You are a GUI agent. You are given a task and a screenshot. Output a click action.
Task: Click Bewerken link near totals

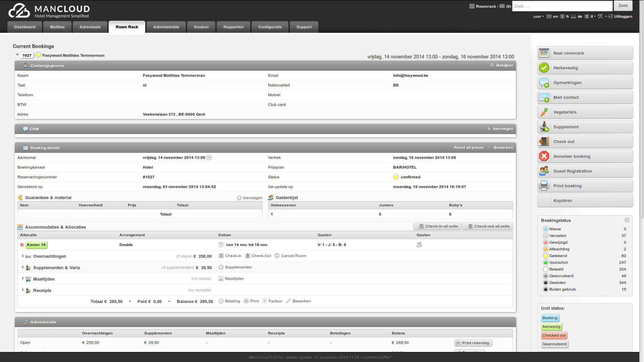pos(298,301)
